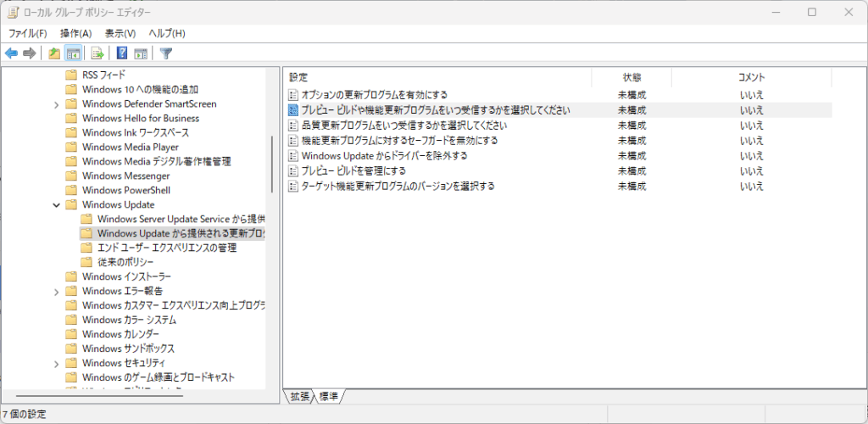The height and width of the screenshot is (424, 868).
Task: Select ターゲット機能更新プログラムのバージョンを選択する policy
Action: [398, 186]
